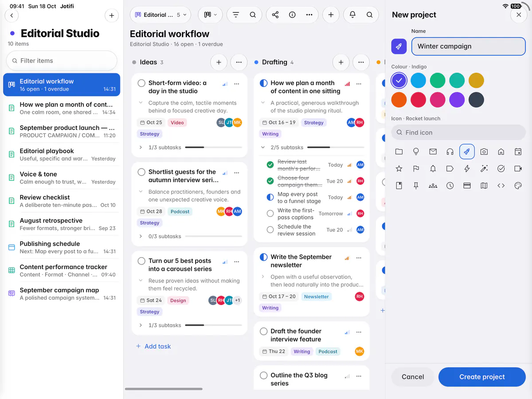Open September campaign map

point(62,293)
